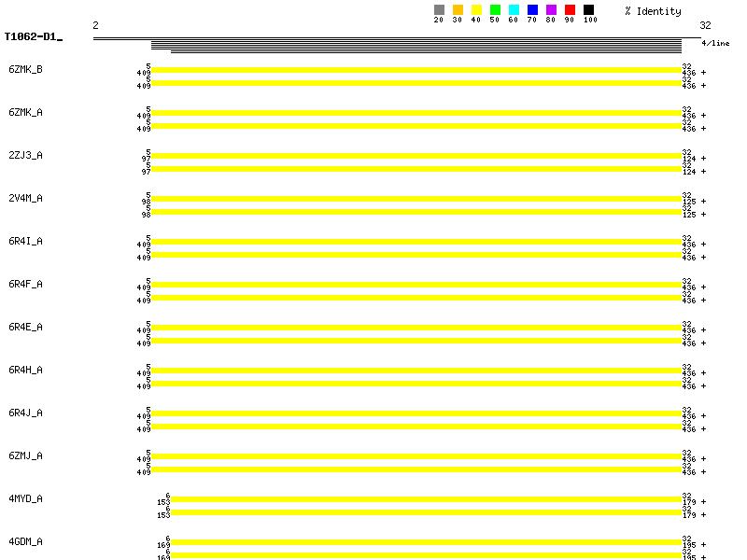Click the % Identity legend title

pos(653,11)
